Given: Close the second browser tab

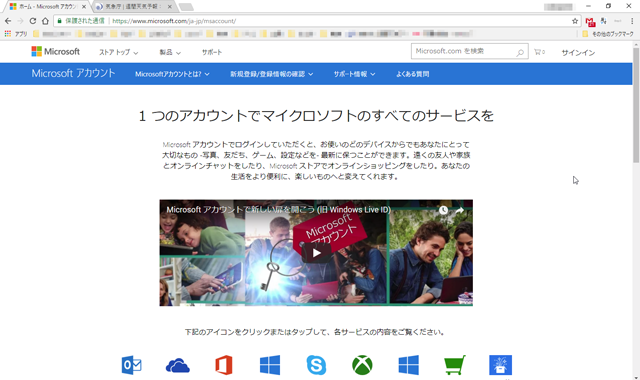Looking at the screenshot, I should pos(169,7).
